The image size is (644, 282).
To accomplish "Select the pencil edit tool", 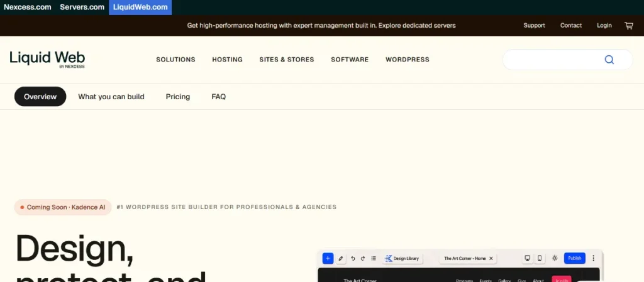I will click(340, 258).
